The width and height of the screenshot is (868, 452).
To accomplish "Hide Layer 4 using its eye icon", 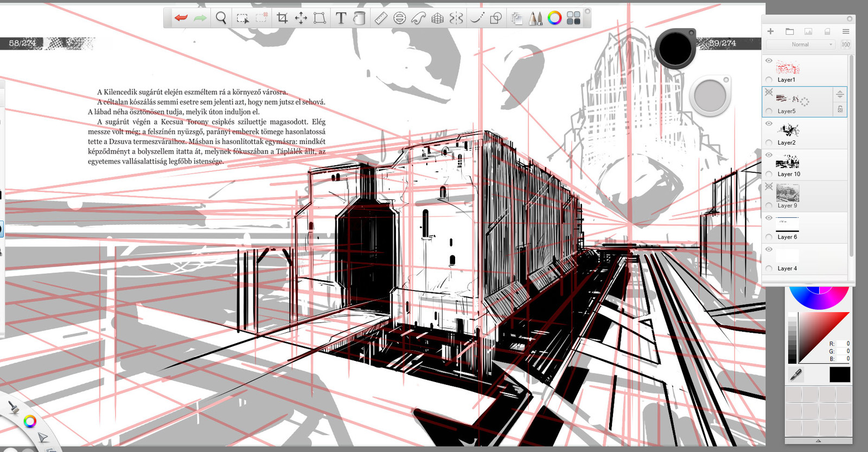I will point(769,249).
